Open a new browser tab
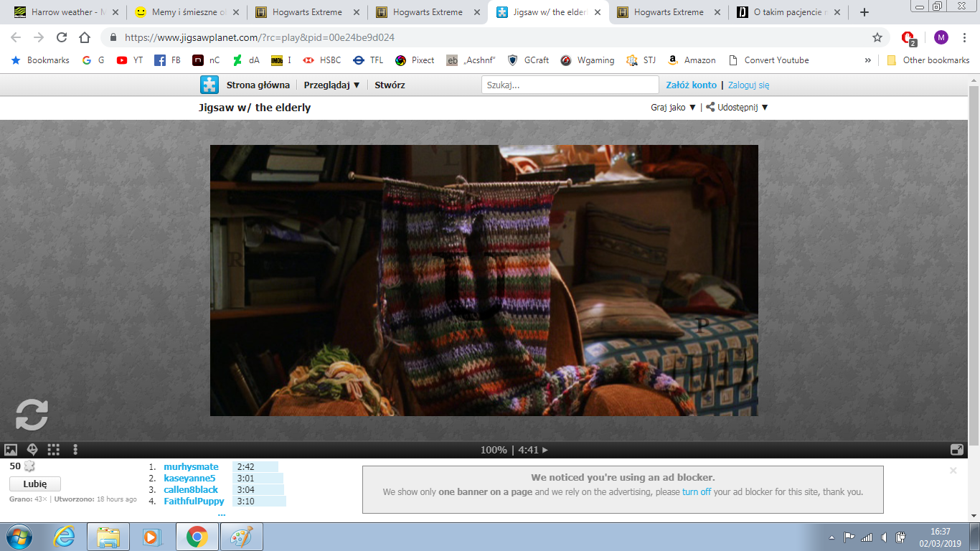Viewport: 980px width, 551px height. pyautogui.click(x=864, y=12)
